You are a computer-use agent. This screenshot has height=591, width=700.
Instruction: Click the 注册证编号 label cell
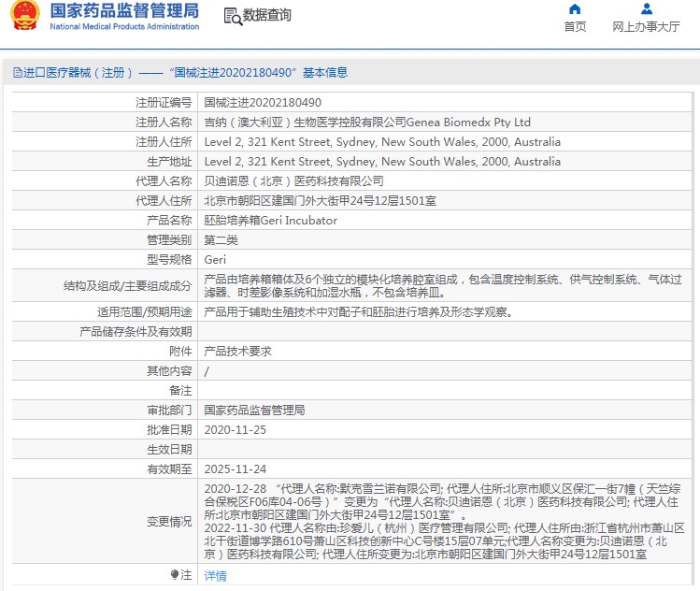pos(105,102)
